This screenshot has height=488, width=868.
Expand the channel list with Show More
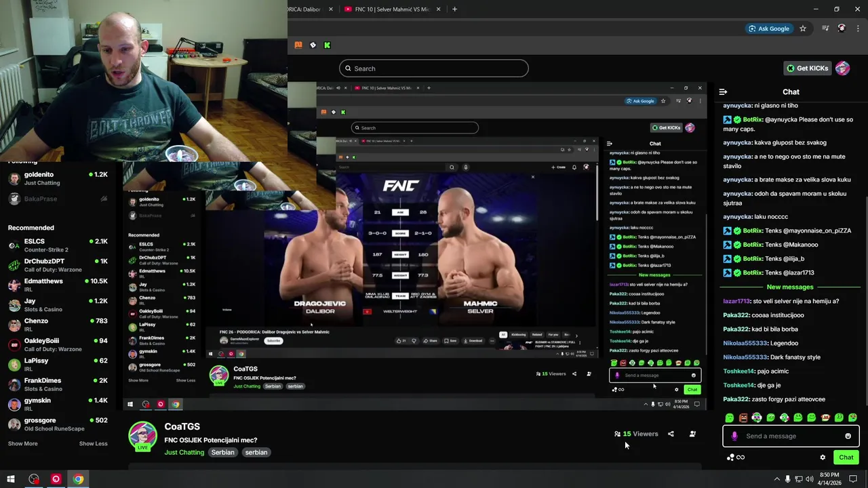tap(22, 443)
